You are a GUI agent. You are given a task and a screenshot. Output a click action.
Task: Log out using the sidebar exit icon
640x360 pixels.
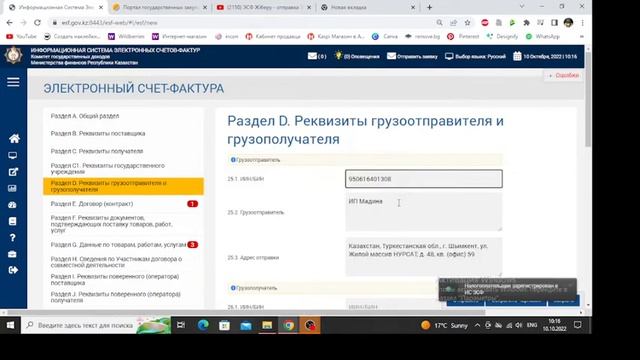tap(13, 270)
